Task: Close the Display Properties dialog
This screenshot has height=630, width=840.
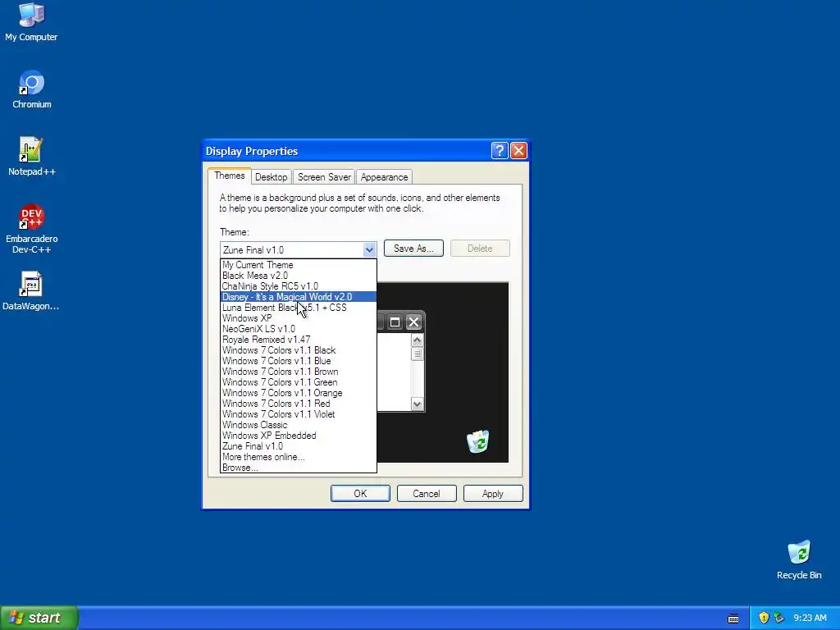Action: pyautogui.click(x=518, y=151)
